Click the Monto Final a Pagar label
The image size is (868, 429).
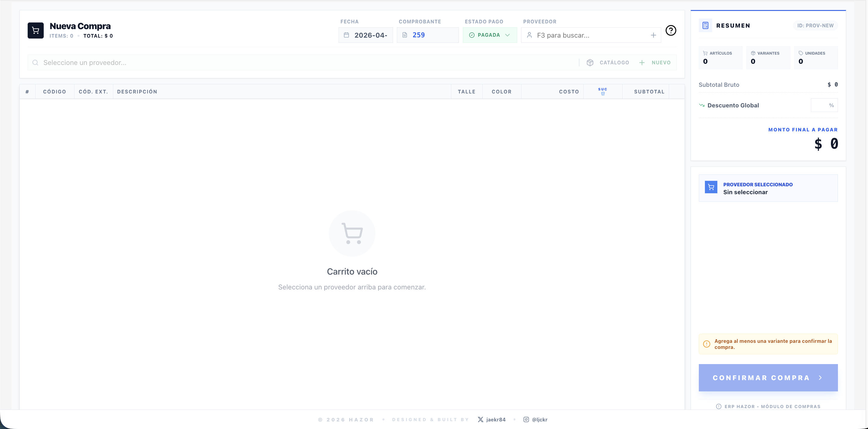point(803,130)
